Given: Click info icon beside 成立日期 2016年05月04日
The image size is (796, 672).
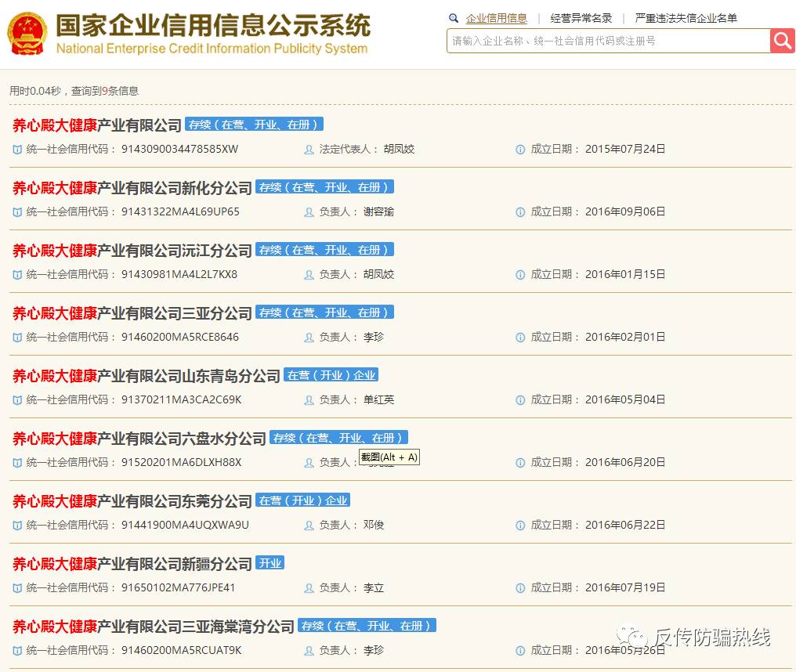Looking at the screenshot, I should (520, 400).
